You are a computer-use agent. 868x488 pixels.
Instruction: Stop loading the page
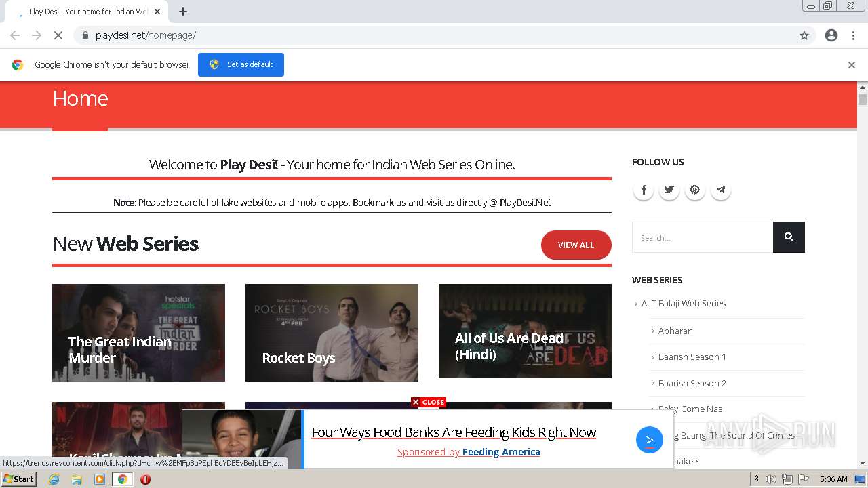pyautogui.click(x=58, y=35)
